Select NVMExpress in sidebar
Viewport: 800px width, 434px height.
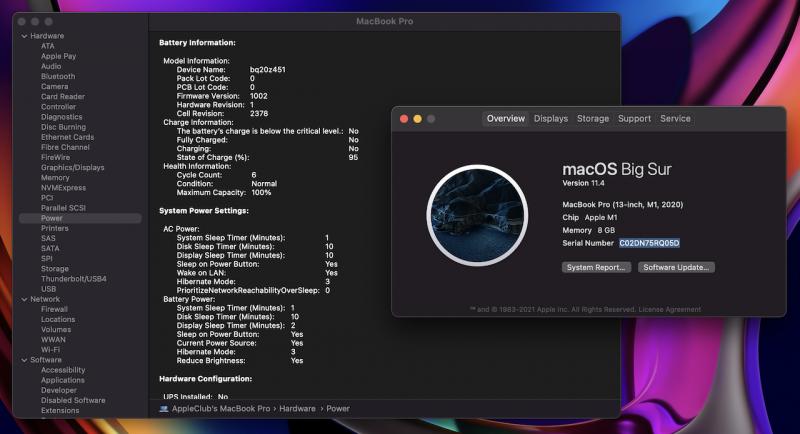point(63,188)
